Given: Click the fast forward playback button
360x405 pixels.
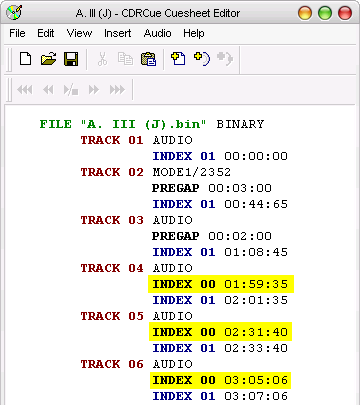Looking at the screenshot, I should click(94, 90).
